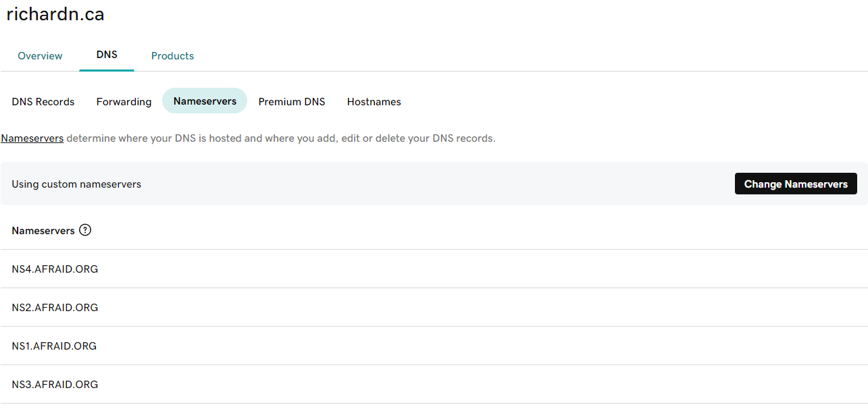Open the Premium DNS section

pyautogui.click(x=292, y=102)
